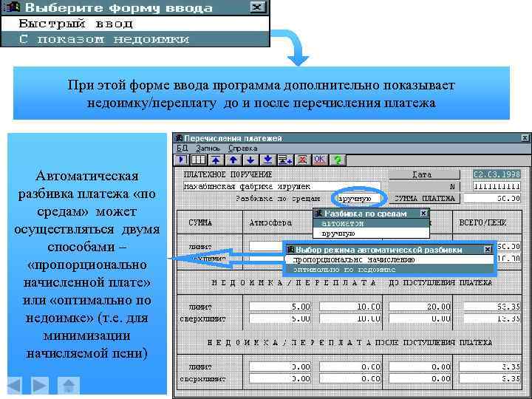Image resolution: width=532 pixels, height=399 pixels.
Task: Click the payment number field 1111111111
Action: 497,186
